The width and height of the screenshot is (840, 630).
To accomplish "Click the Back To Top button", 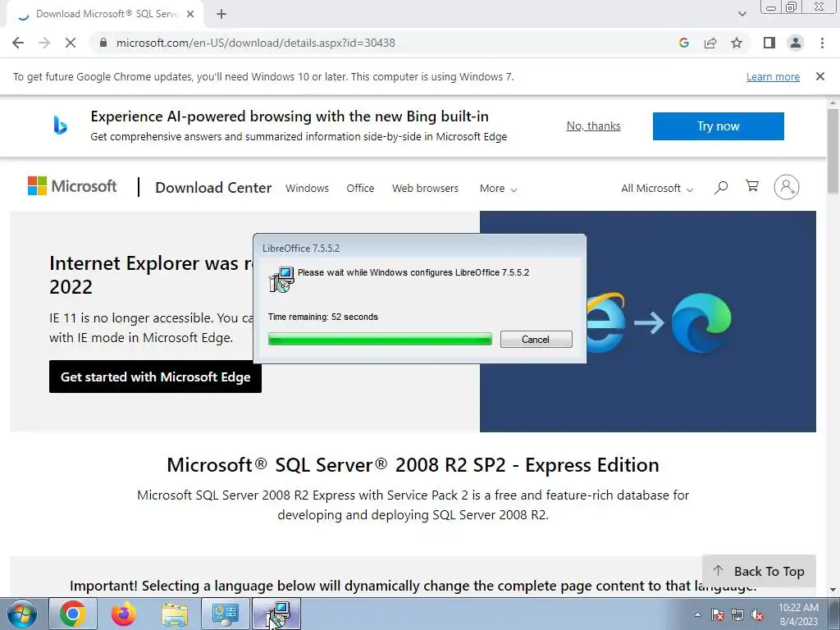I will coord(759,572).
